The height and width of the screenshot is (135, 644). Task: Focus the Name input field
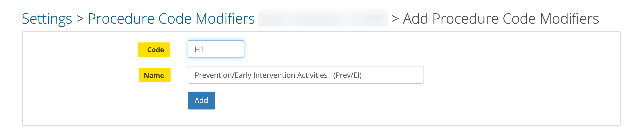[x=306, y=75]
